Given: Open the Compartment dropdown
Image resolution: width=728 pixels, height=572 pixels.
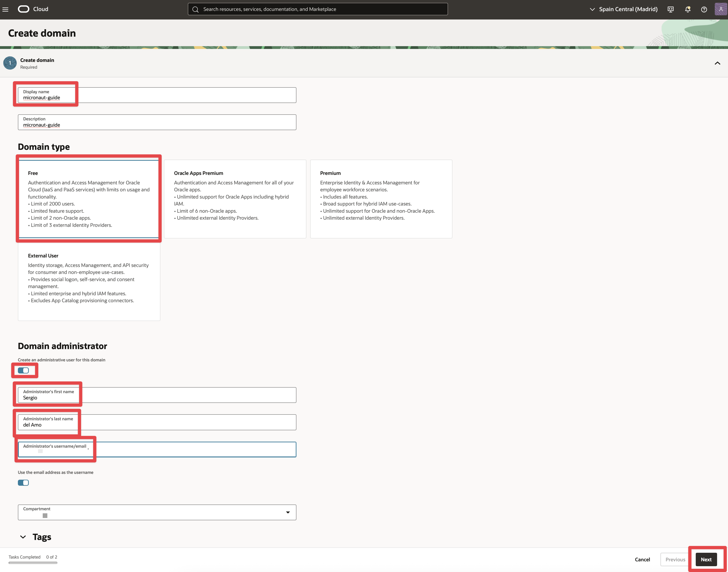Looking at the screenshot, I should (x=157, y=512).
